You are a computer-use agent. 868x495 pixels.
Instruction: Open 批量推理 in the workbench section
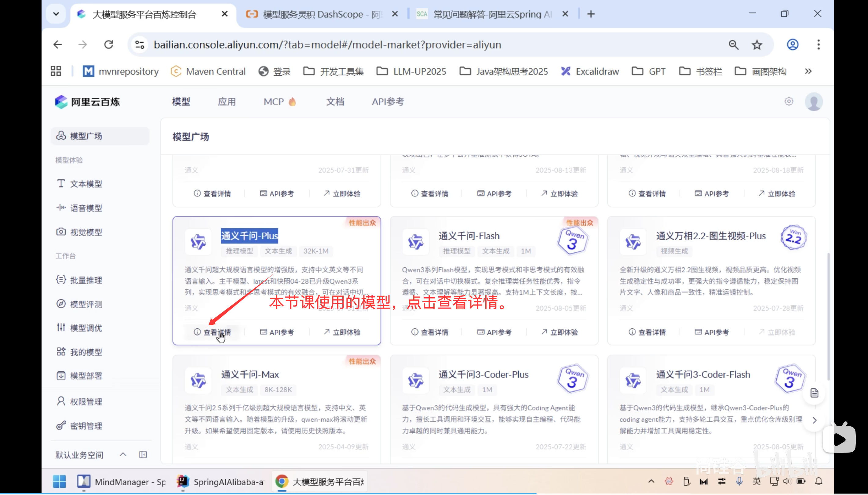[86, 280]
